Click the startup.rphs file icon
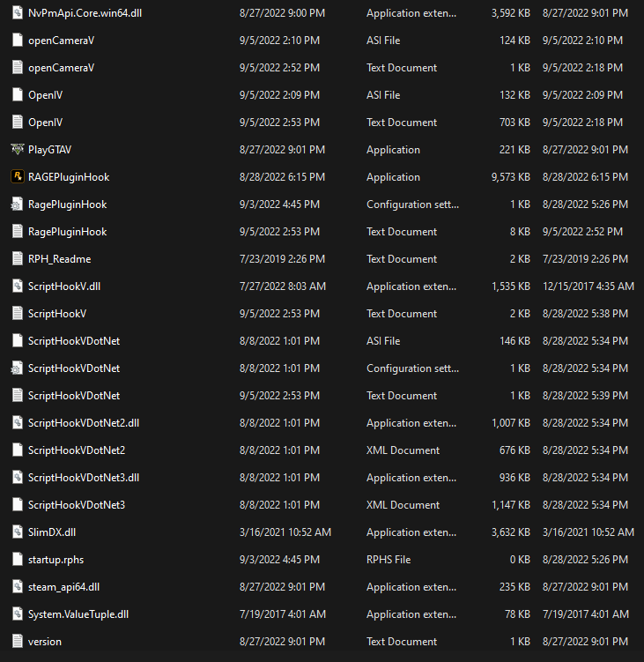This screenshot has width=644, height=662. tap(18, 560)
